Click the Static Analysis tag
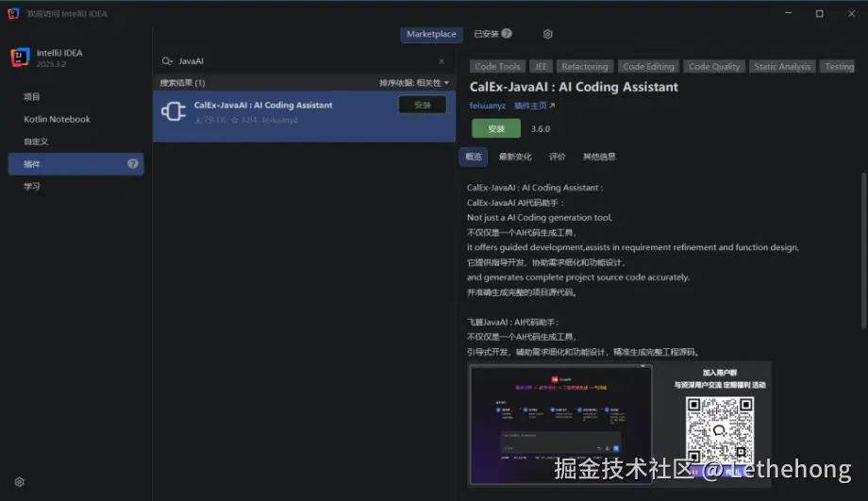Image resolution: width=868 pixels, height=501 pixels. (x=781, y=66)
